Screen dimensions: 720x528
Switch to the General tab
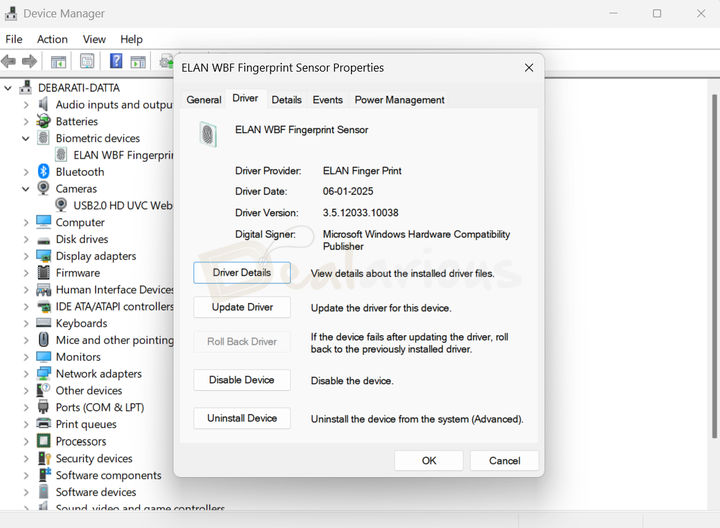(x=203, y=100)
